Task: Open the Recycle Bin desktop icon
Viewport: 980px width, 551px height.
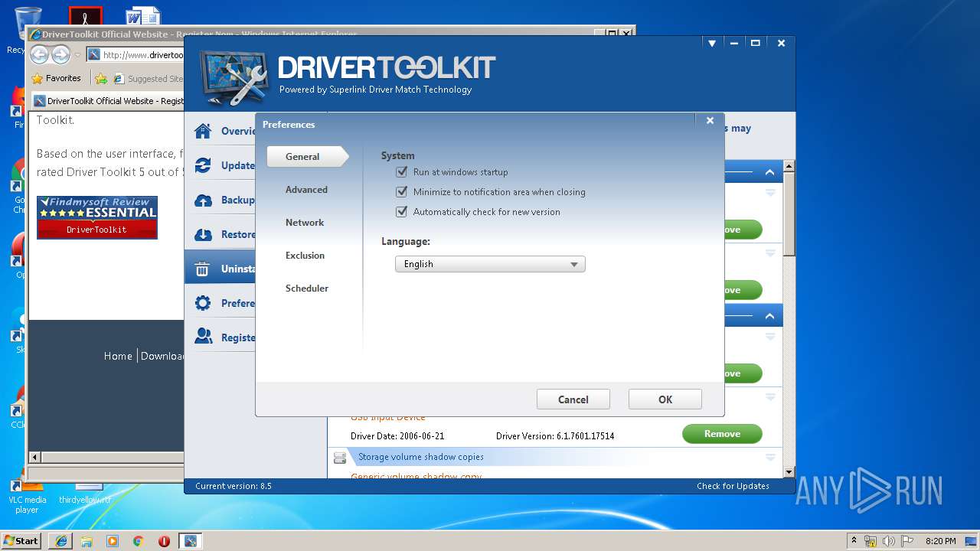Action: click(x=27, y=23)
